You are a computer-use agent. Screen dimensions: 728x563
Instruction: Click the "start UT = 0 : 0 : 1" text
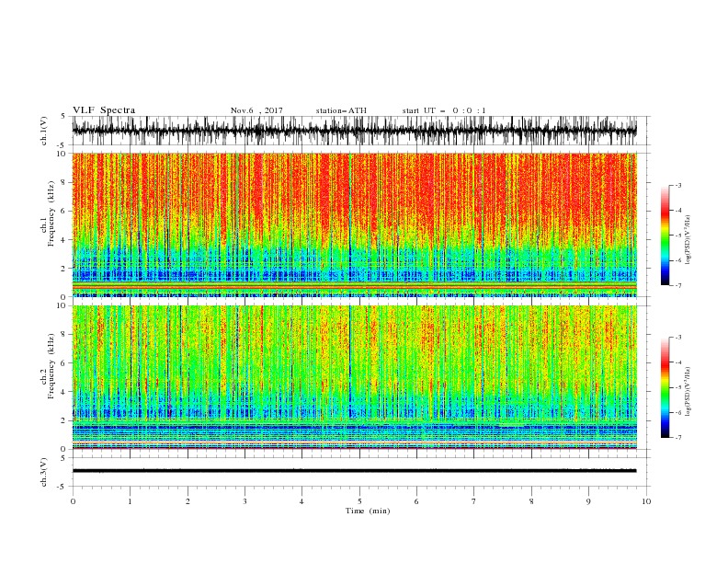(444, 110)
